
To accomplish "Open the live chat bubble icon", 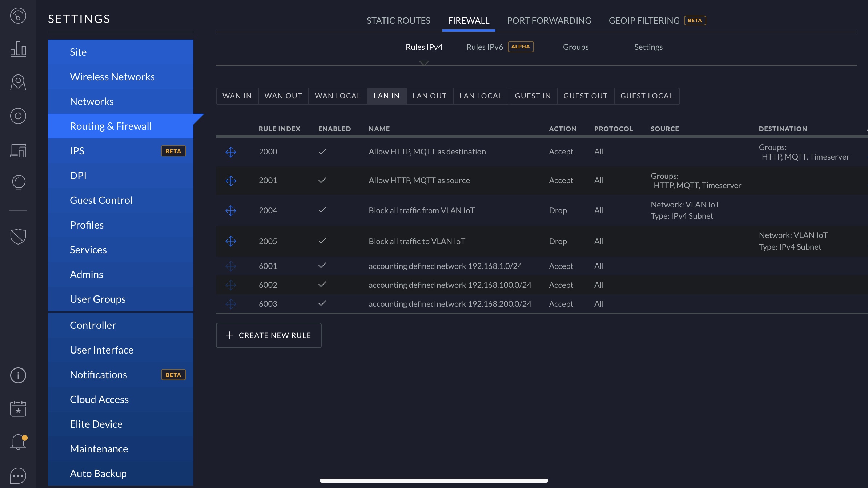I will [18, 476].
